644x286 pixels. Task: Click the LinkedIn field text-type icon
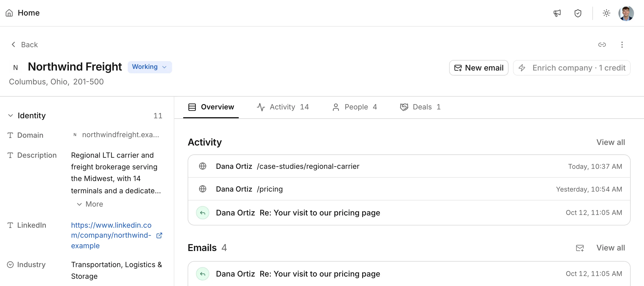(x=10, y=225)
